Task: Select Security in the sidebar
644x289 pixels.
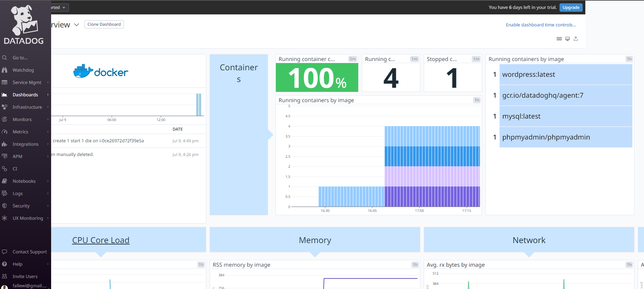Action: pyautogui.click(x=21, y=206)
